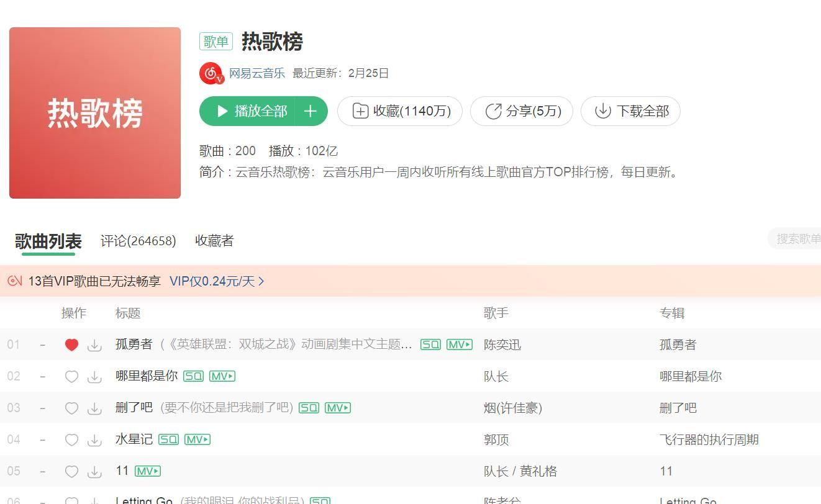Switch to the 评论(264658) tab
The width and height of the screenshot is (821, 504).
pos(138,241)
